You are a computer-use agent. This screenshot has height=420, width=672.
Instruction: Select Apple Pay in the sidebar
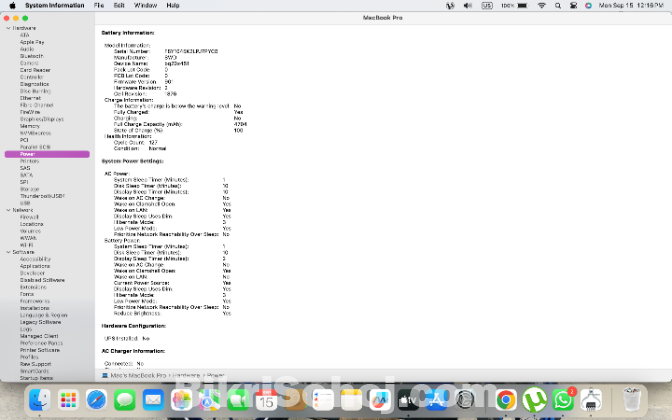point(32,42)
